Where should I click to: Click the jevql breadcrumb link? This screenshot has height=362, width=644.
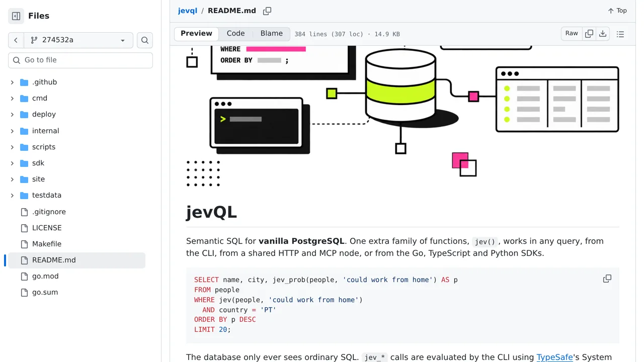[x=188, y=11]
